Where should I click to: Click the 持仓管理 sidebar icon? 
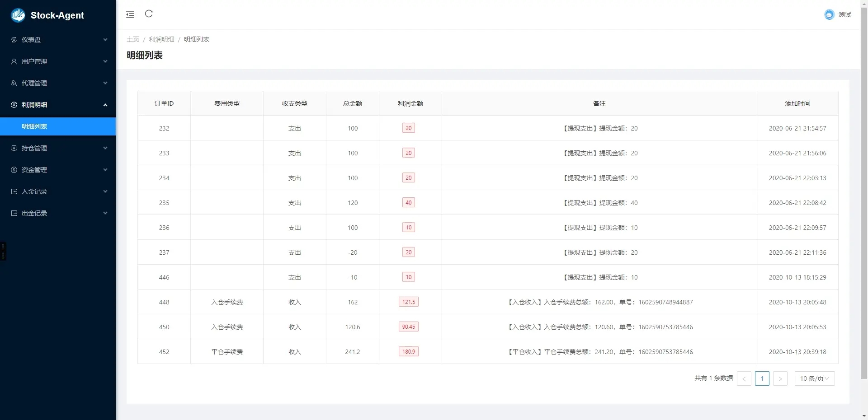(14, 148)
